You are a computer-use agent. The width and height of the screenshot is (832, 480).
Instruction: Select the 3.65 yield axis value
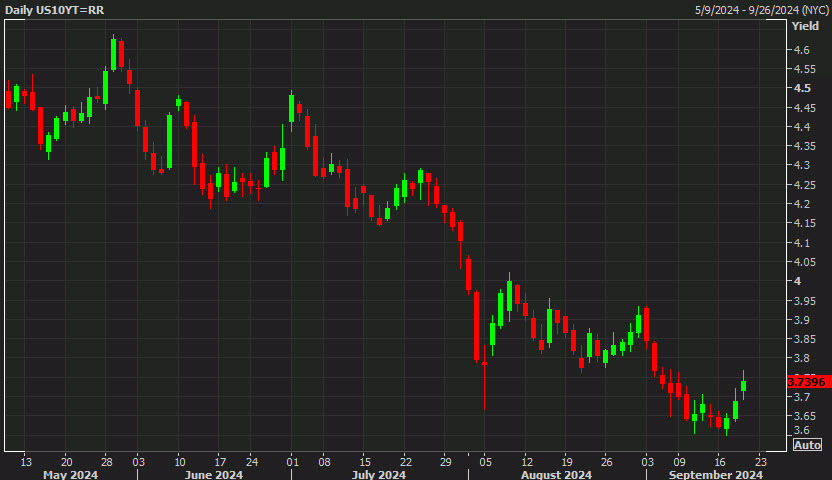click(804, 416)
